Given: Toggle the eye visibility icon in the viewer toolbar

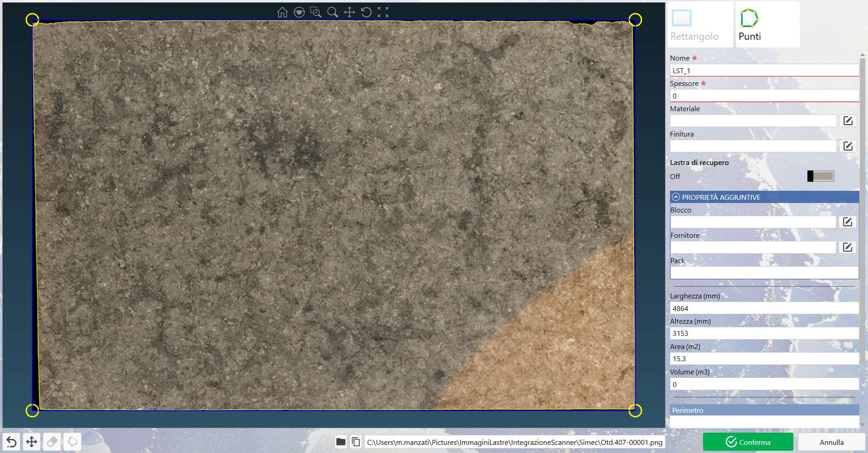Looking at the screenshot, I should (299, 12).
